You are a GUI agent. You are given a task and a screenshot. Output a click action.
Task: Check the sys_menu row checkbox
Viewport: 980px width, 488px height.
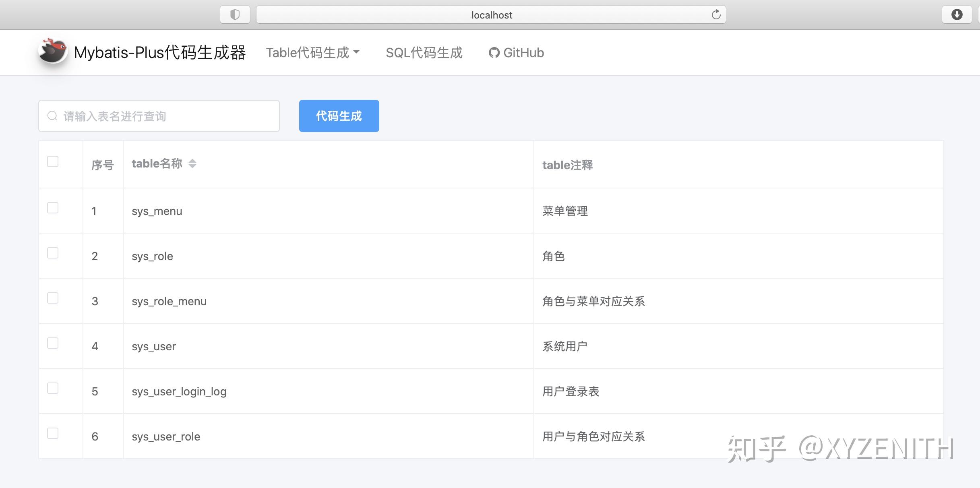coord(53,208)
